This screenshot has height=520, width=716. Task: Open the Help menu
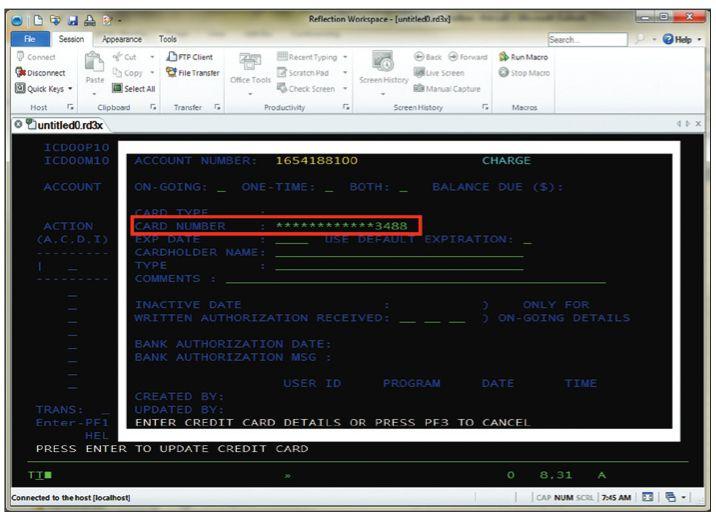coord(681,39)
